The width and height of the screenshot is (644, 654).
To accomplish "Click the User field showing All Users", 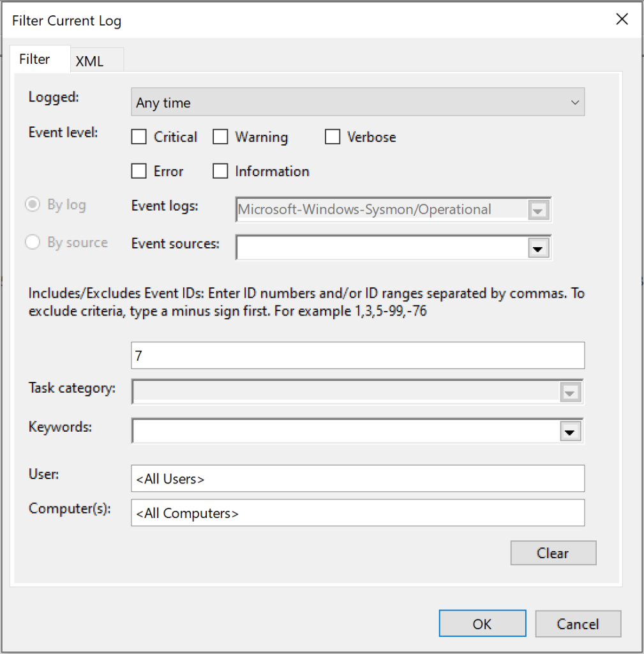I will pyautogui.click(x=357, y=478).
